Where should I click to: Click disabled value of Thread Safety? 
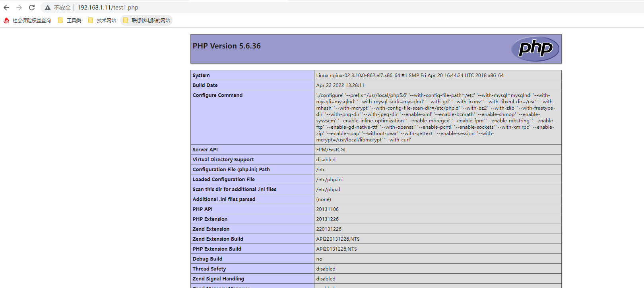[326, 269]
